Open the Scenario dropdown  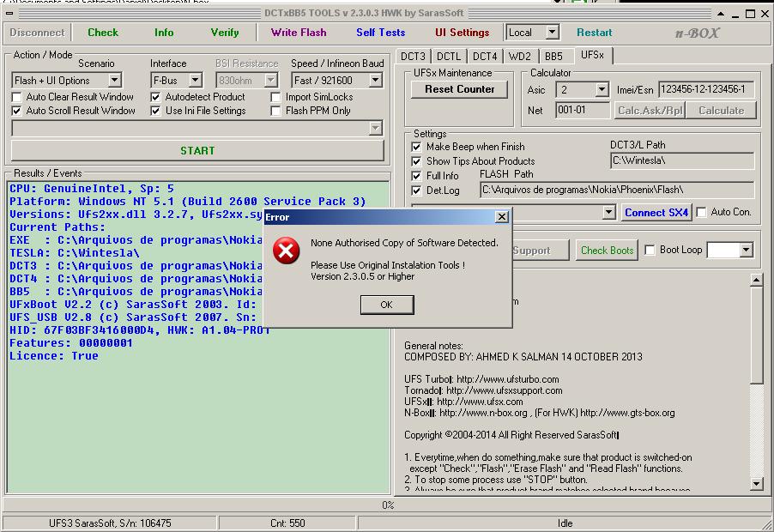click(x=114, y=80)
